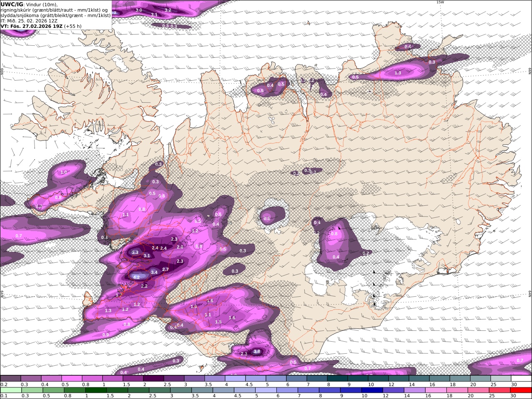Click the snow legend swatch between 20 and 25
Screen dimensions: 532x399
pos(480,379)
